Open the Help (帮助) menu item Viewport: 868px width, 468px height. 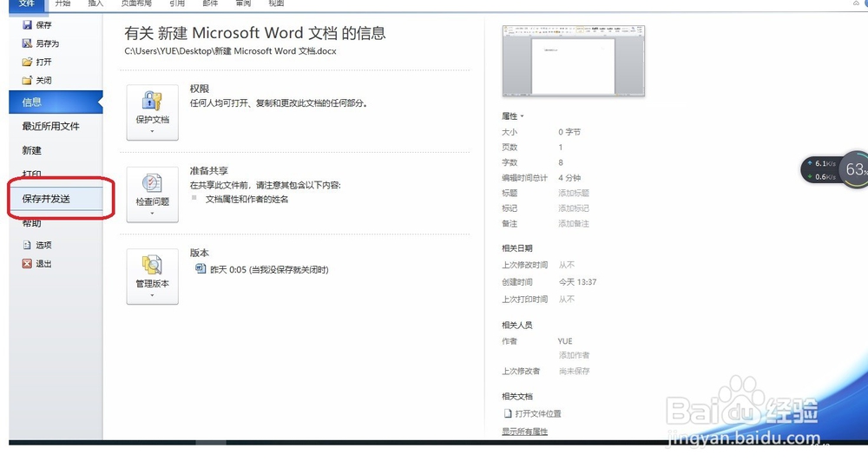click(31, 223)
